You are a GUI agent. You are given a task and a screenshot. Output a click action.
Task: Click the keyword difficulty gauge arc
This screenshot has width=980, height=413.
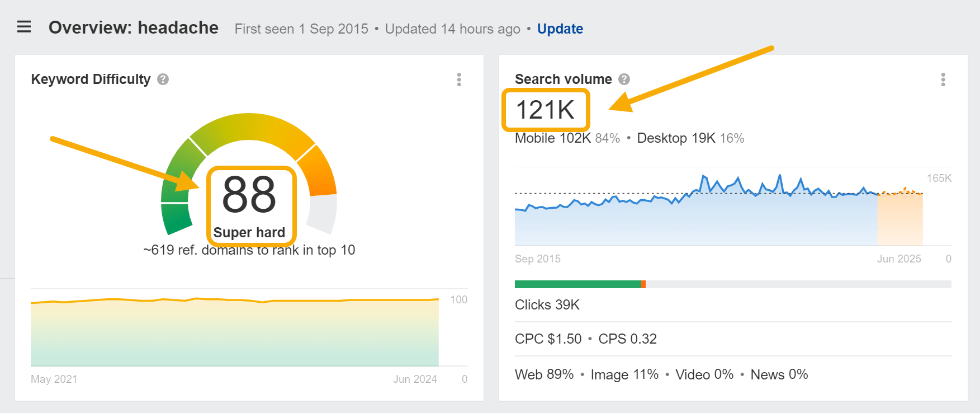[x=252, y=126]
